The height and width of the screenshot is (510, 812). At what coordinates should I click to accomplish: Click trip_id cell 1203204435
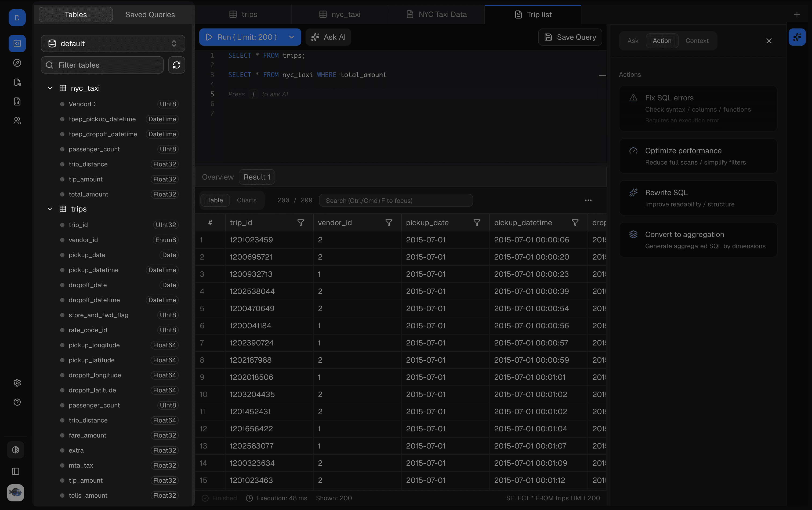[269, 394]
